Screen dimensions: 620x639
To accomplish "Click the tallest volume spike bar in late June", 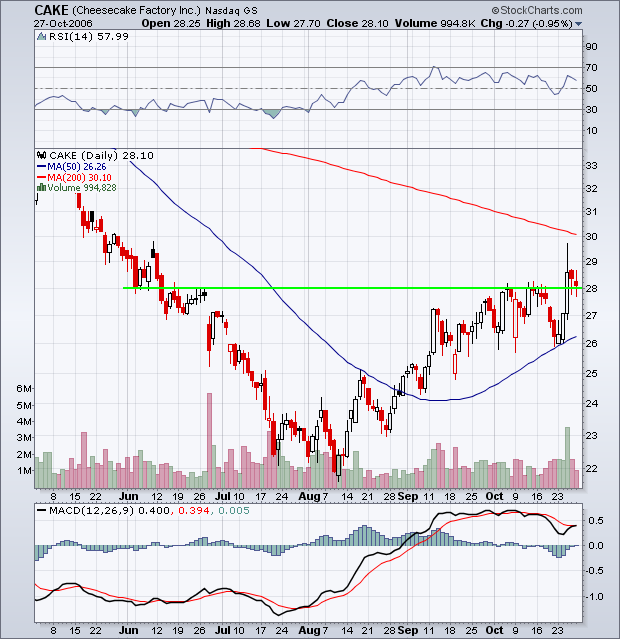I will [210, 441].
